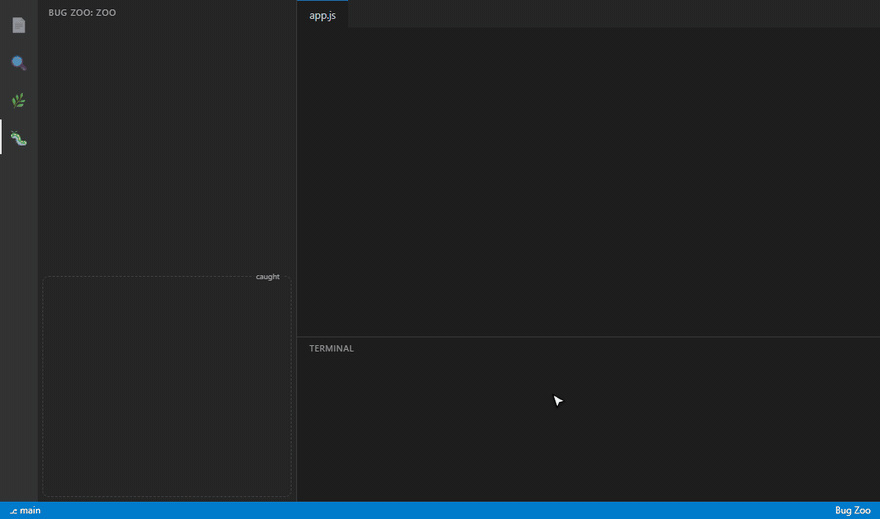The height and width of the screenshot is (519, 880).
Task: Click the BUG ZOO: ZOO panel title
Action: tap(82, 13)
